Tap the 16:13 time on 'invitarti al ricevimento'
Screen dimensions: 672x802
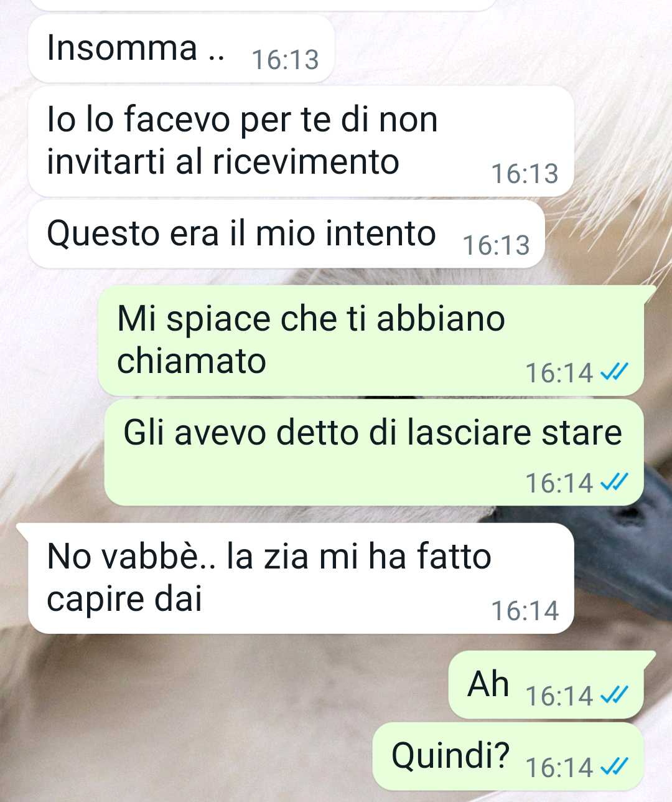point(525,174)
